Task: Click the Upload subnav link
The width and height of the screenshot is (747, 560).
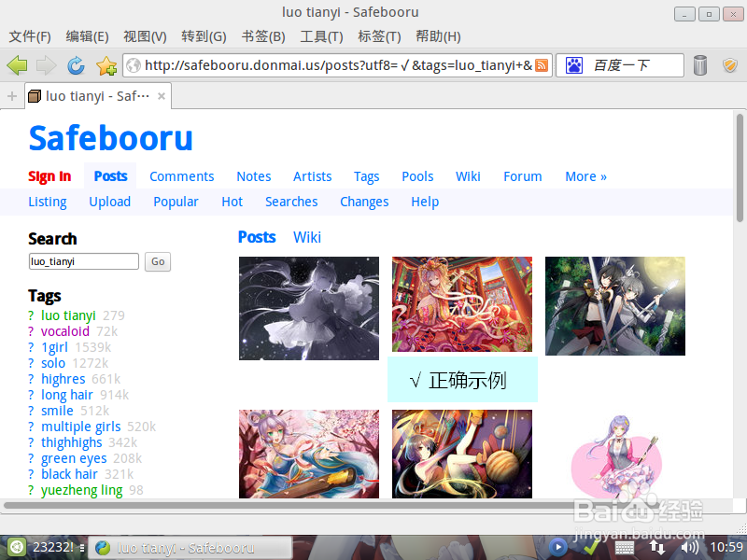Action: 109,202
